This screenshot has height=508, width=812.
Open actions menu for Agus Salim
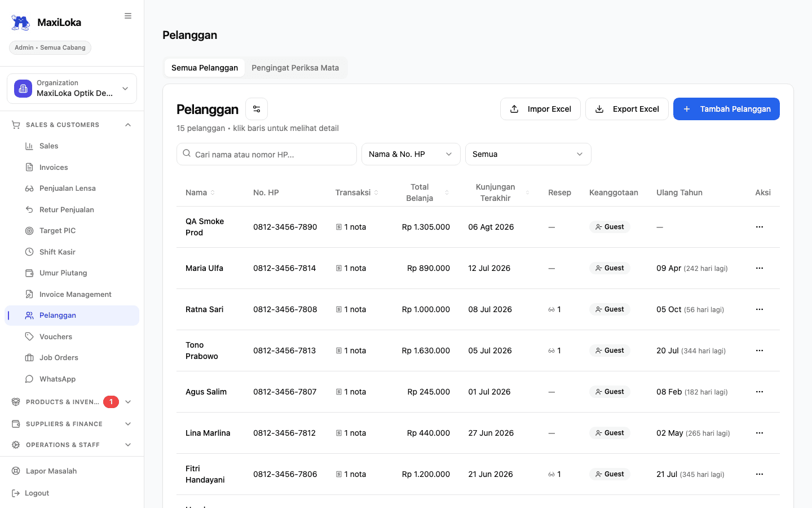[x=760, y=392]
